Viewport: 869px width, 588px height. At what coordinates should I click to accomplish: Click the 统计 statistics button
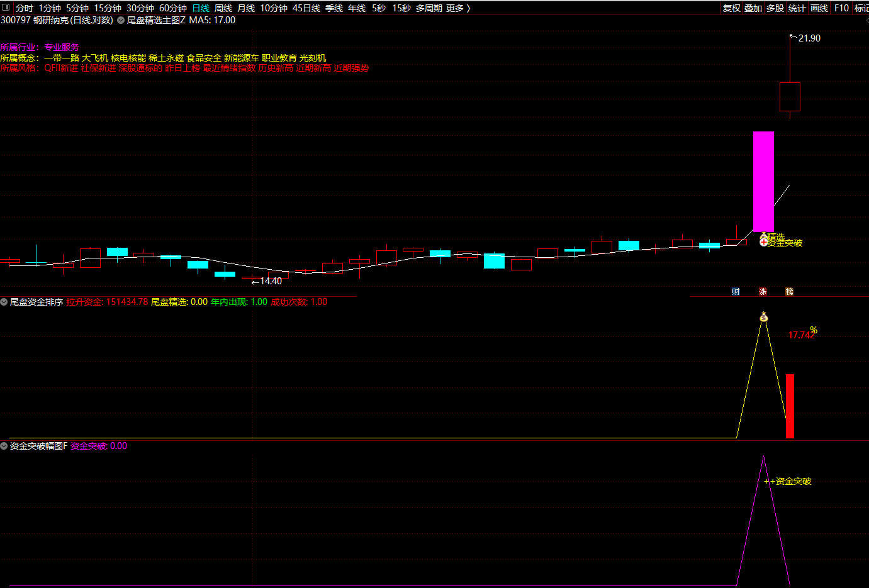click(x=797, y=8)
